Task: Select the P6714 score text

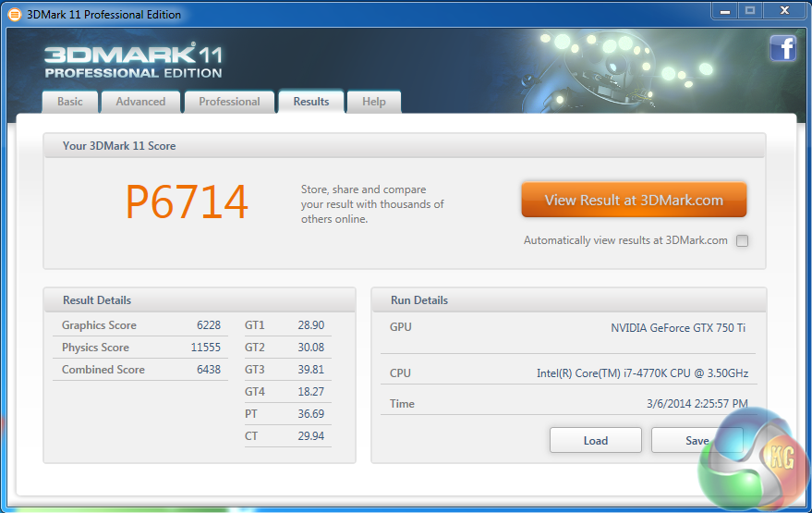Action: point(187,202)
